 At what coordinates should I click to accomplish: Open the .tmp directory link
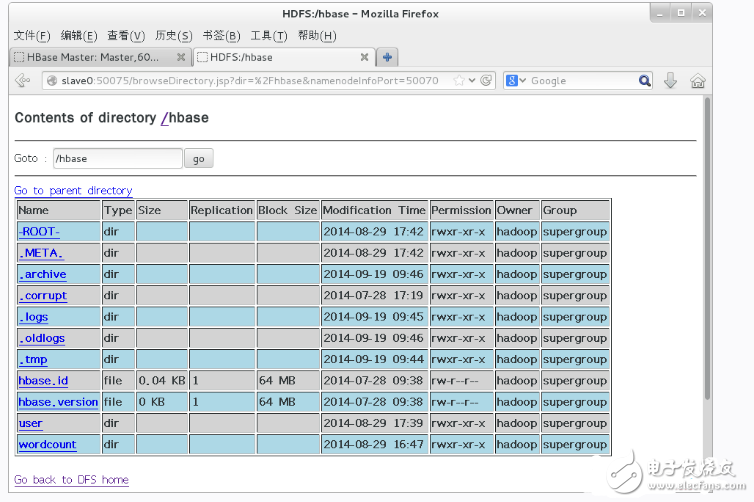click(33, 359)
